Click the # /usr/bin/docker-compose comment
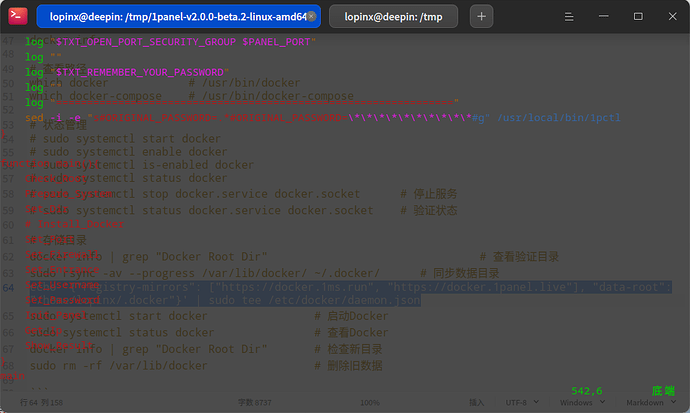Screen dimensions: 690x413 [x=271, y=96]
